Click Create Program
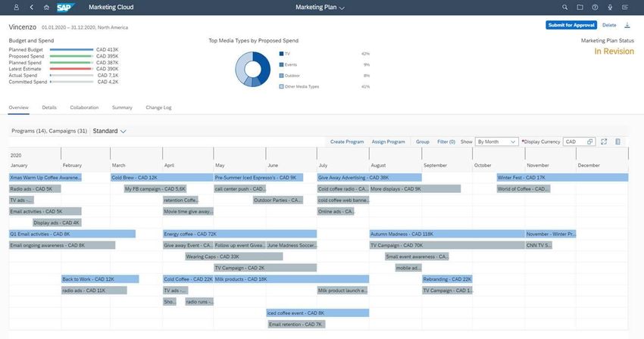Screen dimensions: 644x339 (347, 142)
